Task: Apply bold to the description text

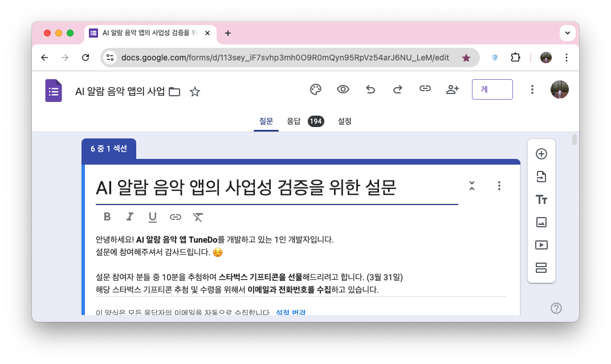Action: [x=107, y=217]
